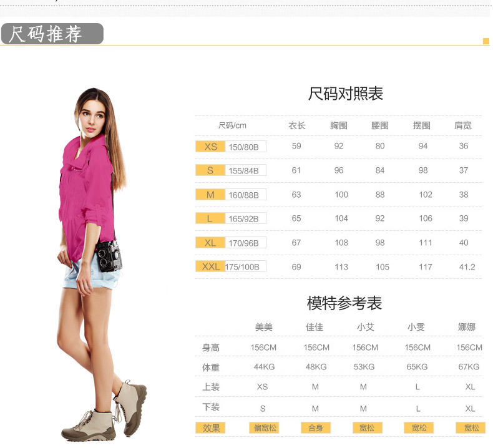The image size is (493, 448).
Task: Select the orange XXL size badge
Action: (x=210, y=266)
